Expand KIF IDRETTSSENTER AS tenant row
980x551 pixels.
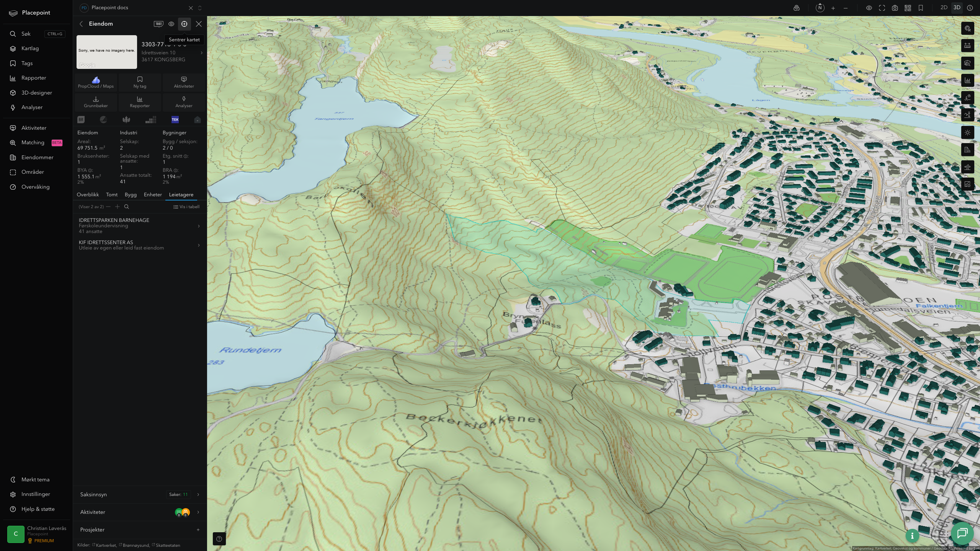pyautogui.click(x=140, y=245)
